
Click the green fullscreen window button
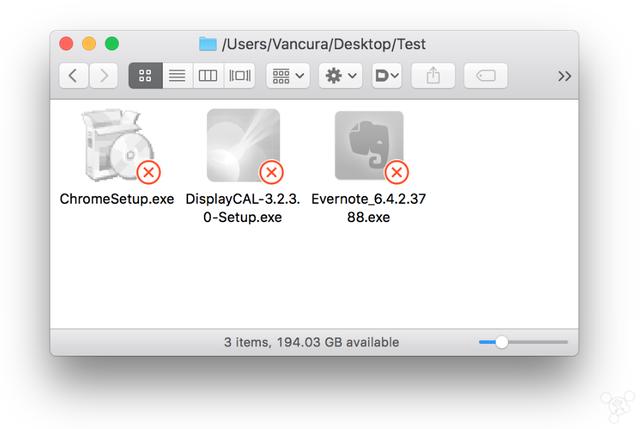tap(112, 44)
